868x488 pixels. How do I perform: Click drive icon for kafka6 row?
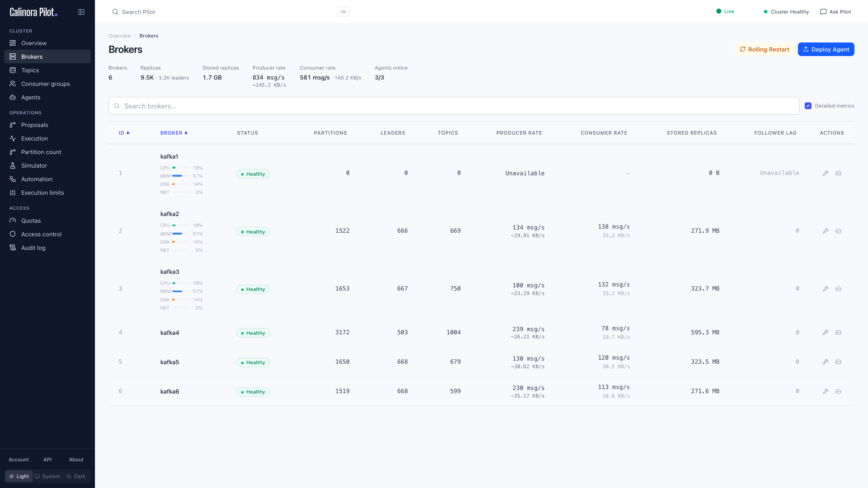pyautogui.click(x=838, y=391)
